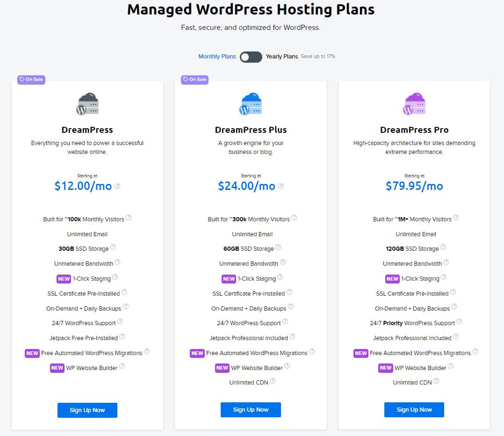Click the On Sale badge on the DreamPress card
The width and height of the screenshot is (504, 436).
click(31, 80)
